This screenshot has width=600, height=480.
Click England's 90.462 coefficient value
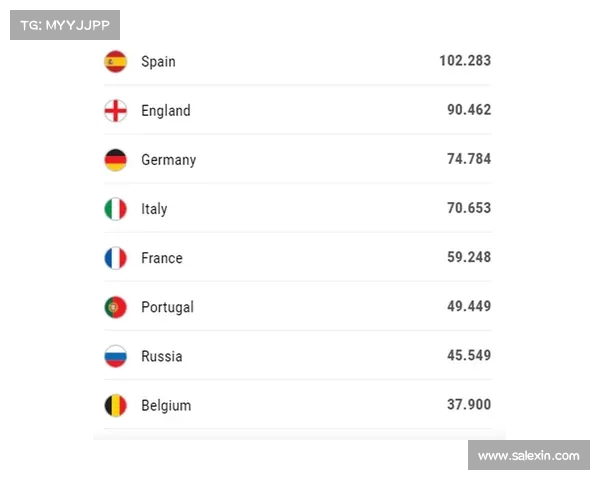pyautogui.click(x=469, y=110)
